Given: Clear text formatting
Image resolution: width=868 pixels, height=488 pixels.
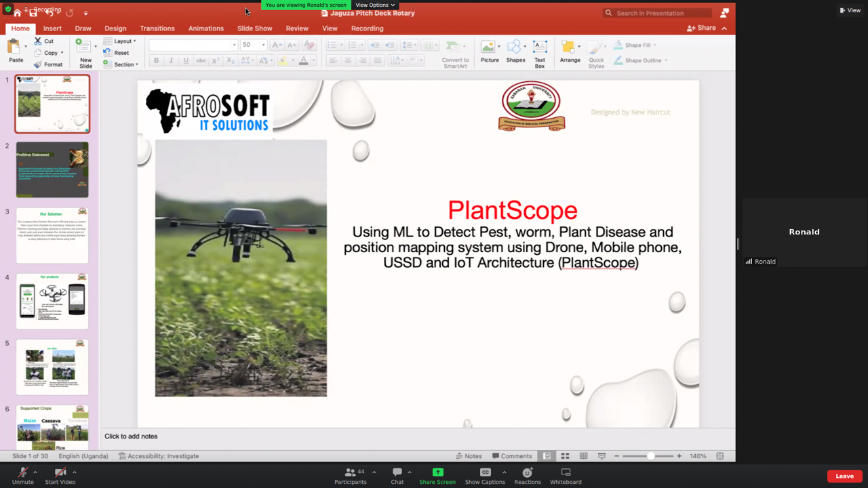Looking at the screenshot, I should [x=309, y=45].
